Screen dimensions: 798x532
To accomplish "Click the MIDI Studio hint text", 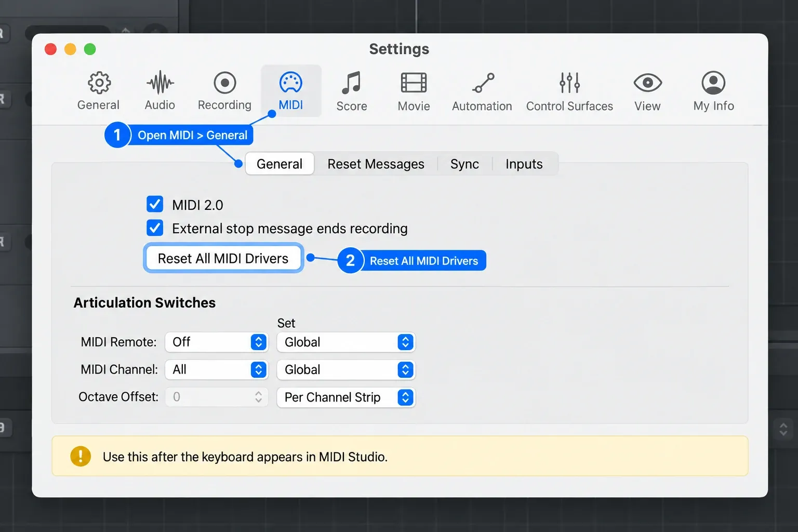I will (245, 457).
